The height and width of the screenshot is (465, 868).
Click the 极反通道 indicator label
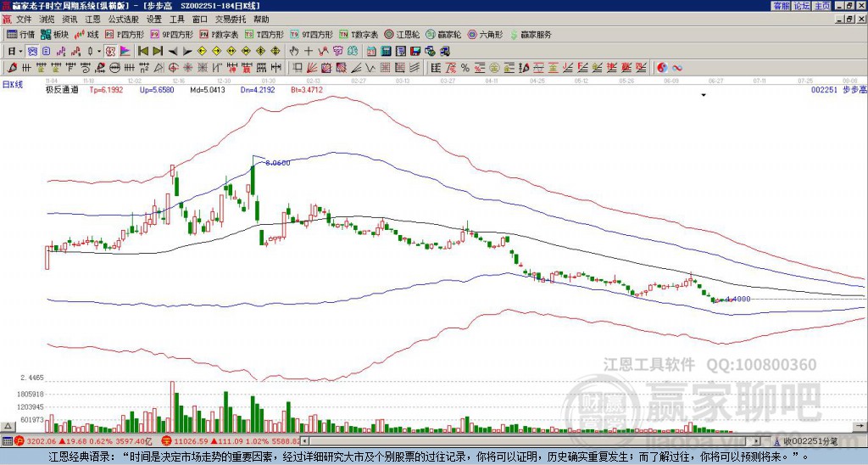point(63,89)
